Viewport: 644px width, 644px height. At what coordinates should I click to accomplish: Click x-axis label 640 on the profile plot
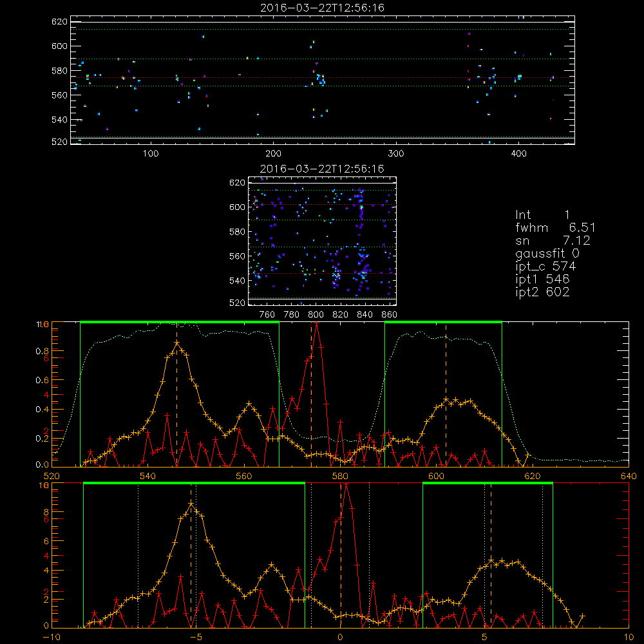pos(629,477)
